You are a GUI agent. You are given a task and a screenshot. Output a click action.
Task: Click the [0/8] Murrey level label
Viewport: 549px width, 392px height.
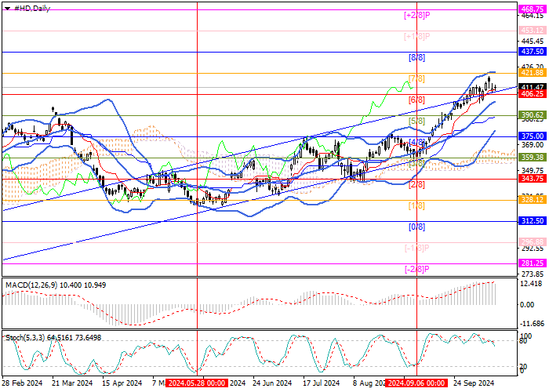click(416, 227)
